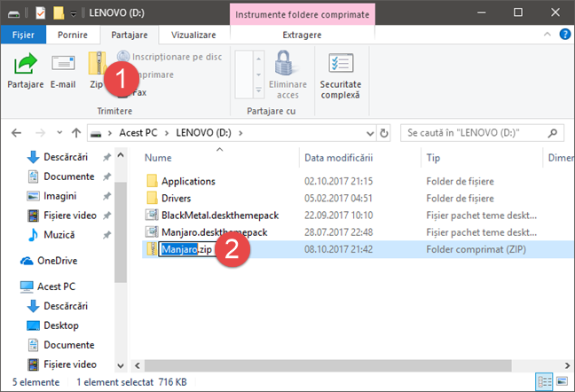Click the horizontal scrollbar right arrow

pos(567,365)
